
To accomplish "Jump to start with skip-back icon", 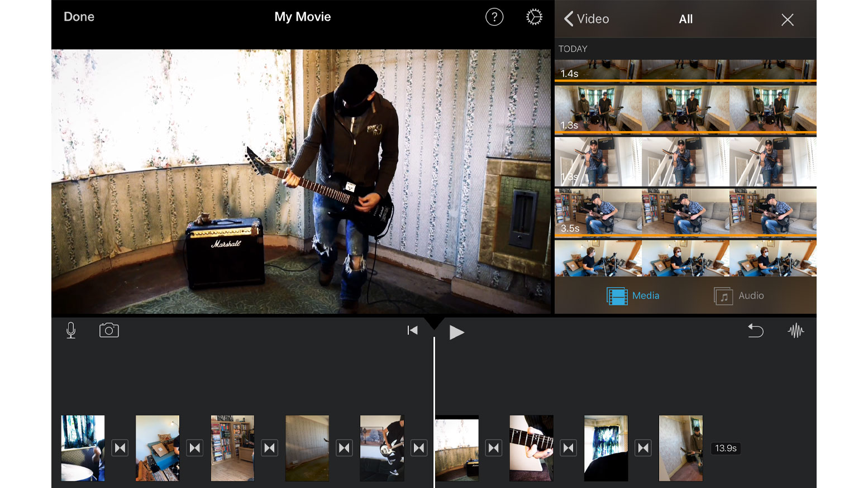I will coord(412,331).
